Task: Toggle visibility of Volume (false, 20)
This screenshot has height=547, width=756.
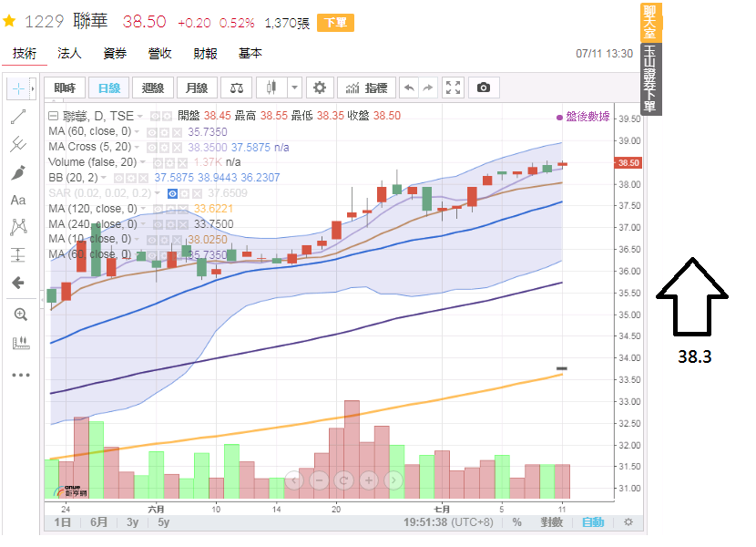Action: point(158,162)
